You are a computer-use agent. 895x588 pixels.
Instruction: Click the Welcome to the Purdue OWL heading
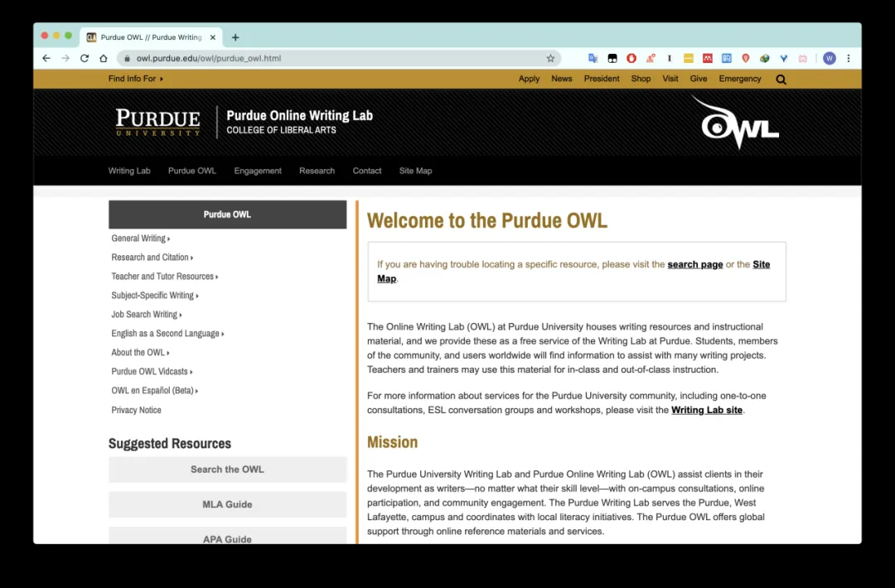click(x=487, y=220)
